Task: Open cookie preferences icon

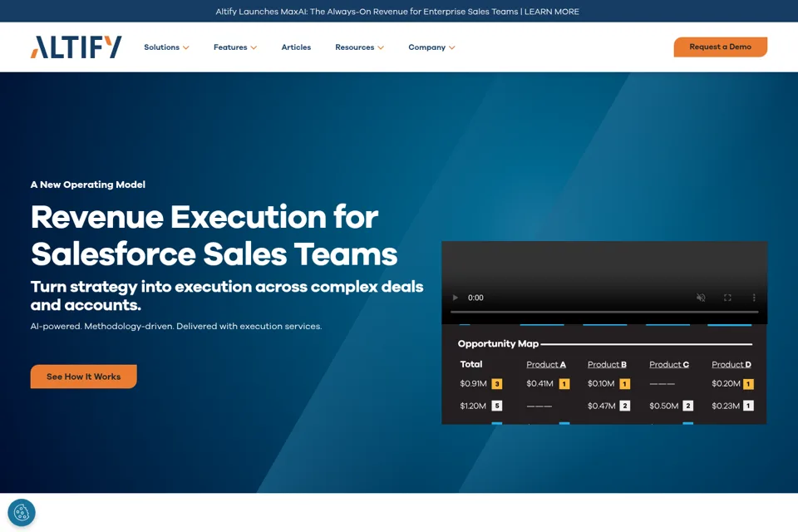Action: point(22,512)
